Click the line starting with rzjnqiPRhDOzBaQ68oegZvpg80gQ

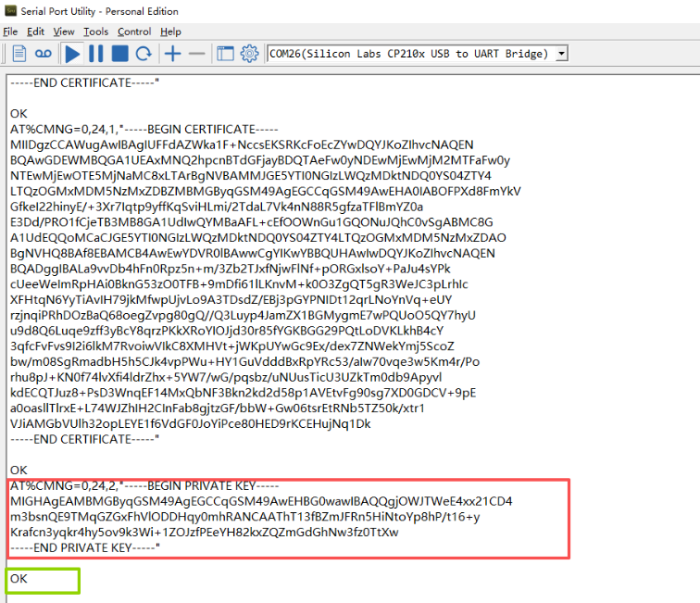coord(243,315)
